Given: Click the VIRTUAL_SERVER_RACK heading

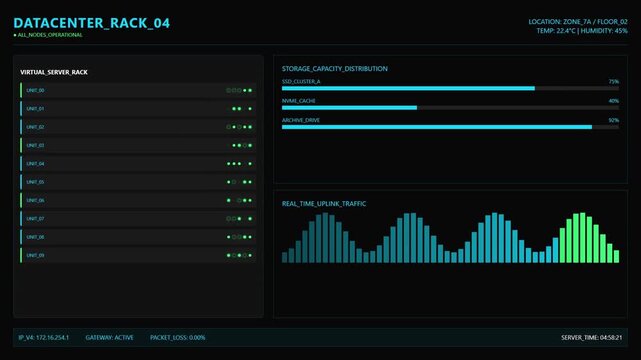Looking at the screenshot, I should click(54, 72).
